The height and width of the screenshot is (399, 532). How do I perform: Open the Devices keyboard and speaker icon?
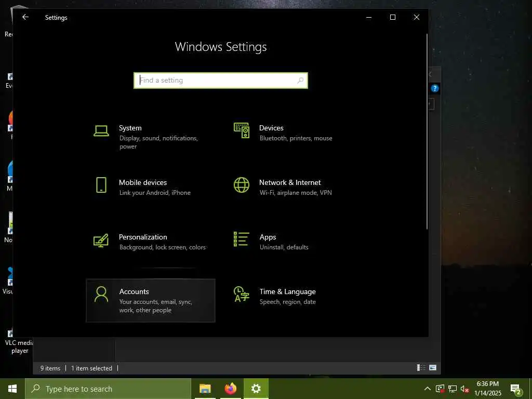(x=242, y=130)
